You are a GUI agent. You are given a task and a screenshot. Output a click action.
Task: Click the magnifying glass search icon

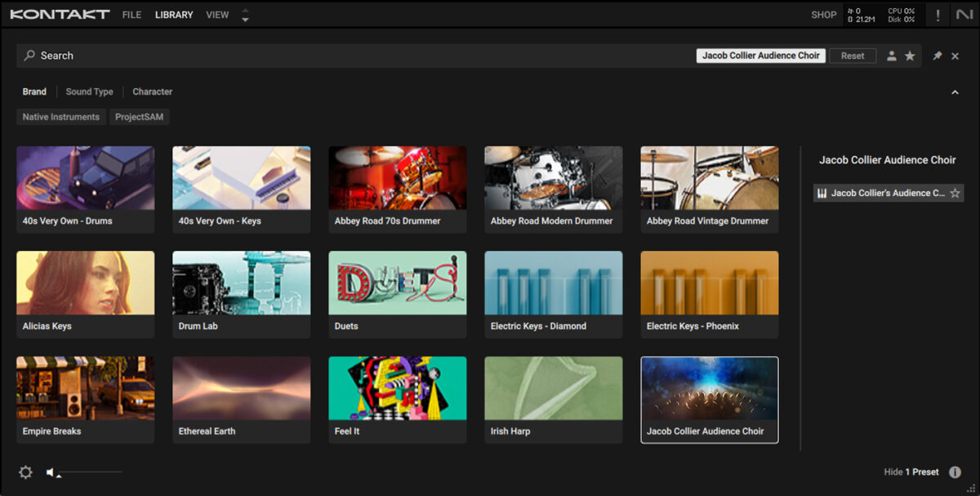[x=29, y=56]
